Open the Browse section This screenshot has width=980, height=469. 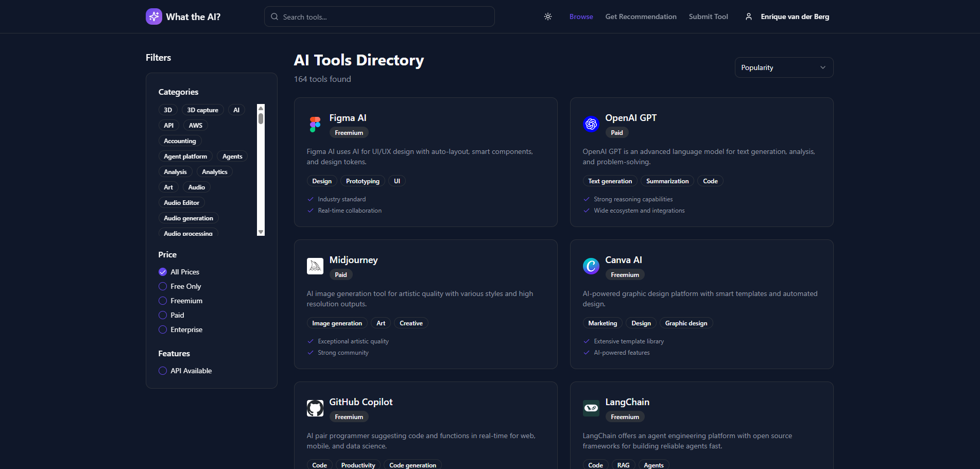pyautogui.click(x=581, y=16)
